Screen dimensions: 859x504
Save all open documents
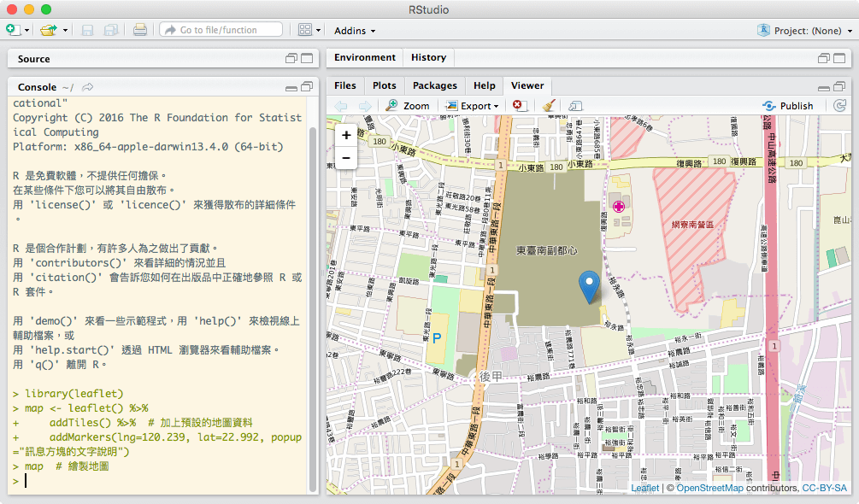click(110, 30)
